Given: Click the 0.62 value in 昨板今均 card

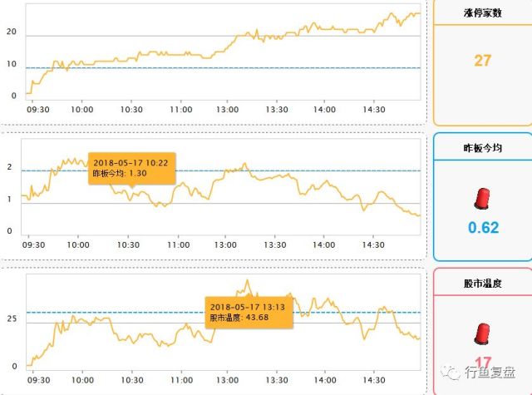Looking at the screenshot, I should (x=482, y=227).
